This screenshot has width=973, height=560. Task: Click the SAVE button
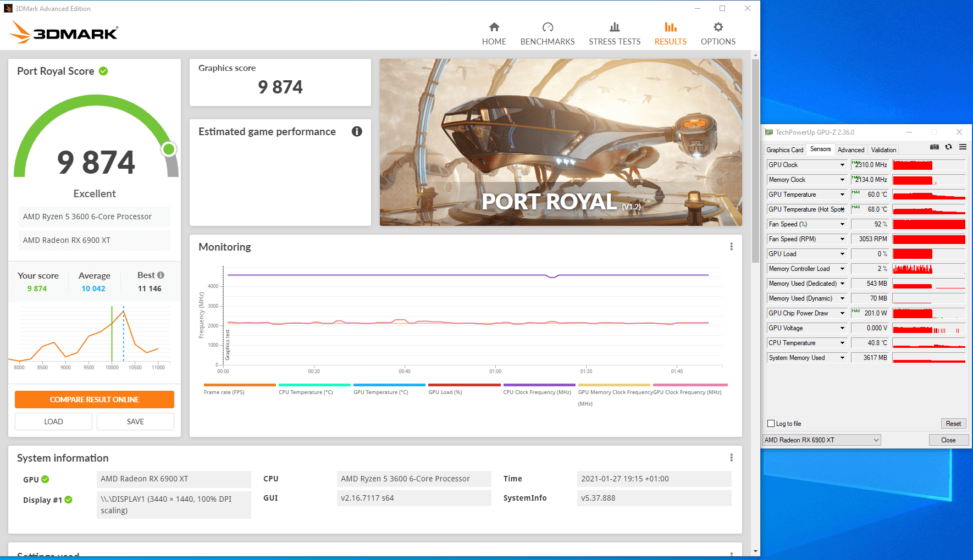[135, 422]
